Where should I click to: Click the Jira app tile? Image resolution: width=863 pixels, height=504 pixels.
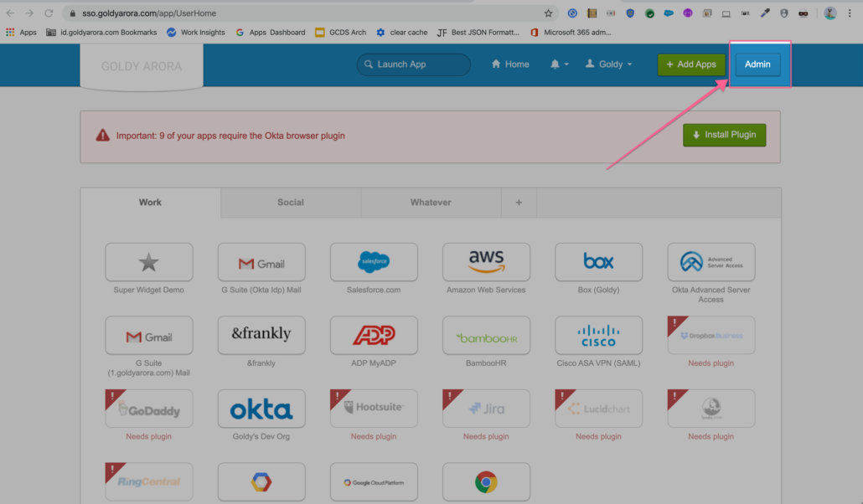(486, 409)
